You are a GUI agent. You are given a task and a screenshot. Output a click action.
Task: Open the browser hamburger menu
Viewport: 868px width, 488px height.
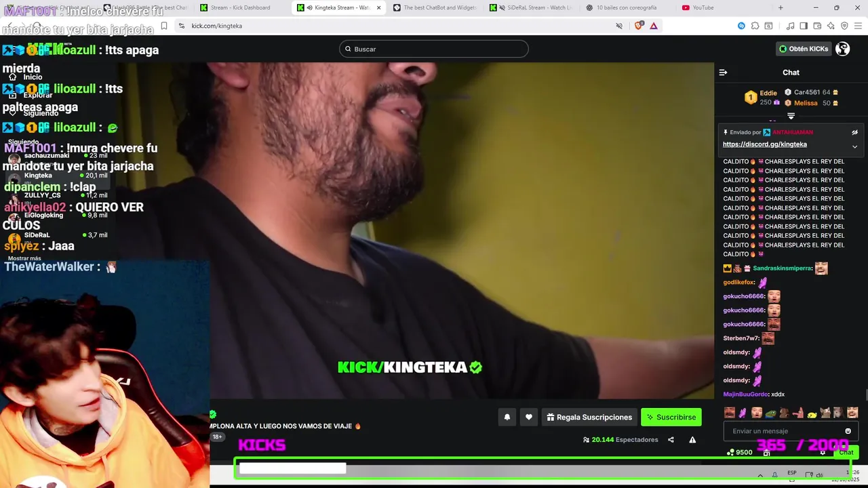[857, 26]
